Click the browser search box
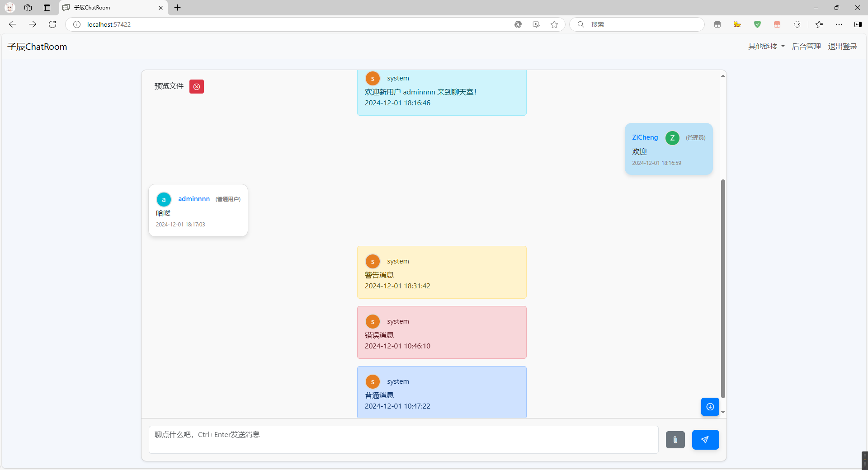 [x=637, y=24]
